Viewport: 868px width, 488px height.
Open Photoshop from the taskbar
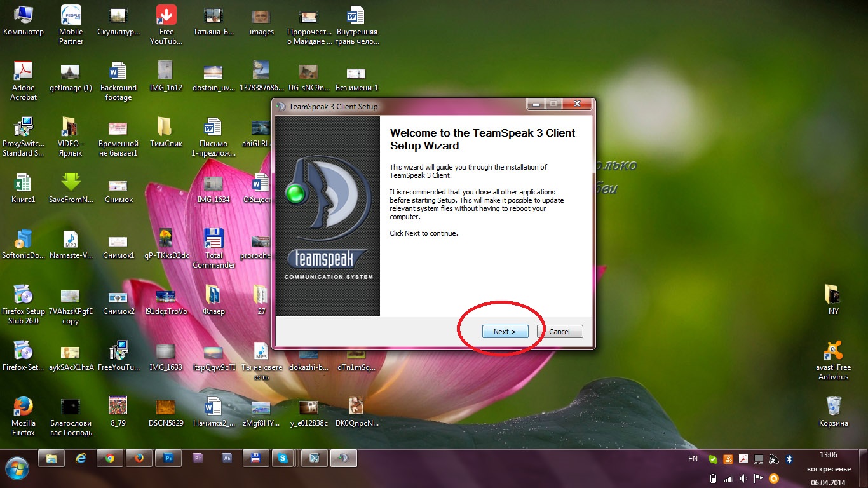168,458
